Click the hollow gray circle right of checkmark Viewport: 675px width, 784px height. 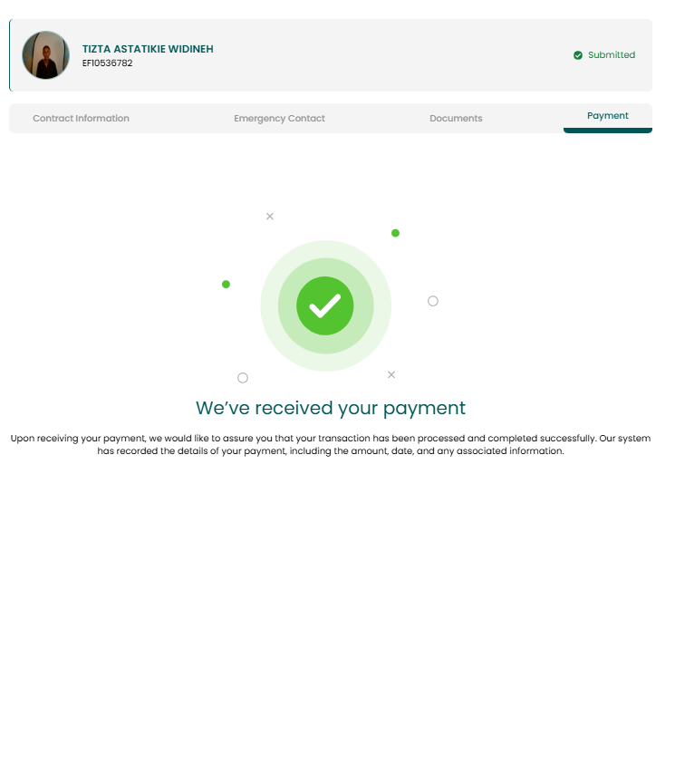click(433, 301)
